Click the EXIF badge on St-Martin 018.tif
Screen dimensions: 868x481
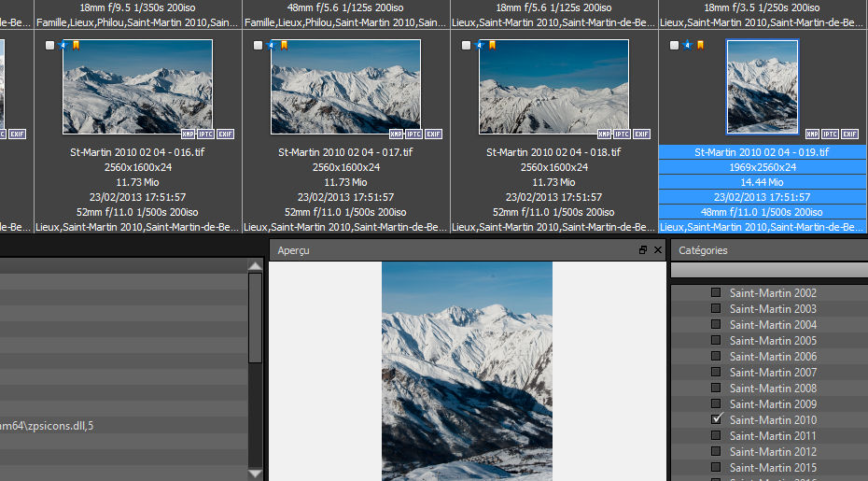(x=641, y=134)
